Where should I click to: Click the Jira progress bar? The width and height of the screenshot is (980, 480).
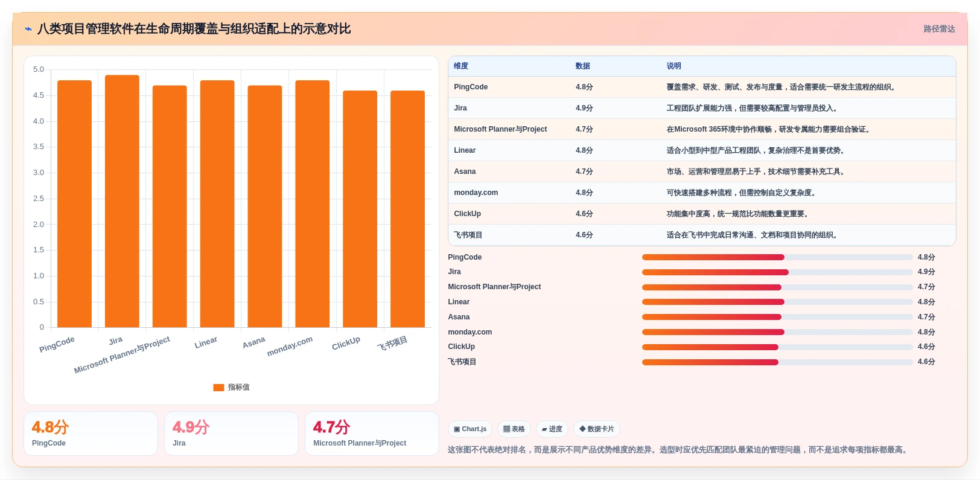777,272
